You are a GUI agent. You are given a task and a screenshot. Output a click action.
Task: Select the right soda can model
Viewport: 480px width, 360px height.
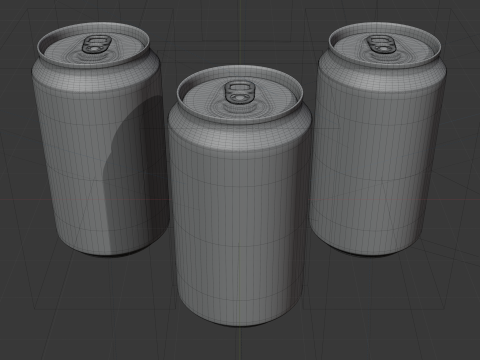(x=378, y=140)
